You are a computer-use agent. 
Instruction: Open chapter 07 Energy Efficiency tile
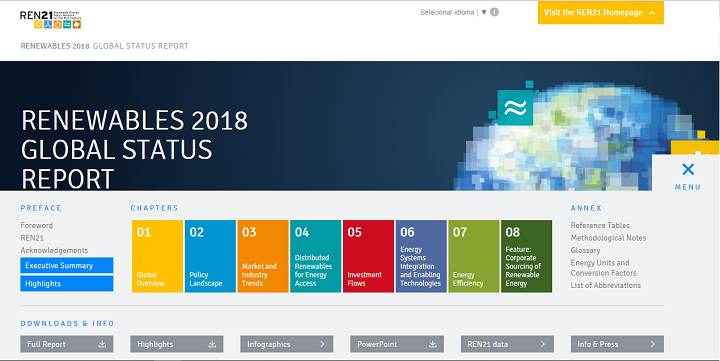(x=474, y=256)
